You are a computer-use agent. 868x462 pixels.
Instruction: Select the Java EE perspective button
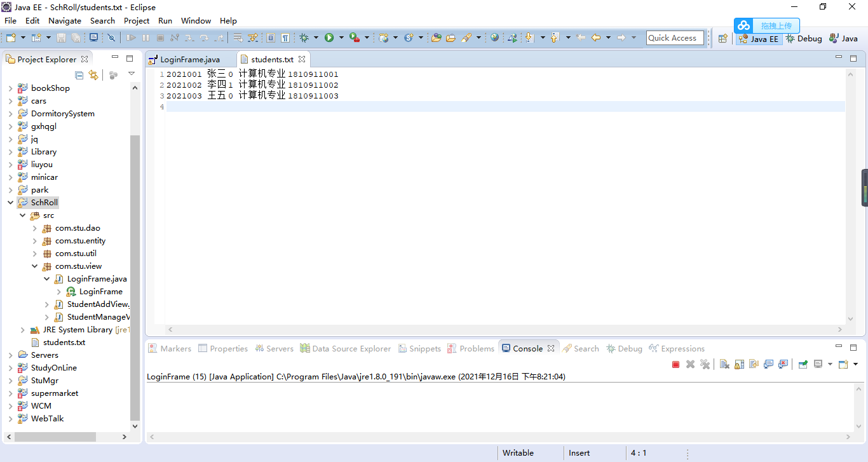[758, 39]
